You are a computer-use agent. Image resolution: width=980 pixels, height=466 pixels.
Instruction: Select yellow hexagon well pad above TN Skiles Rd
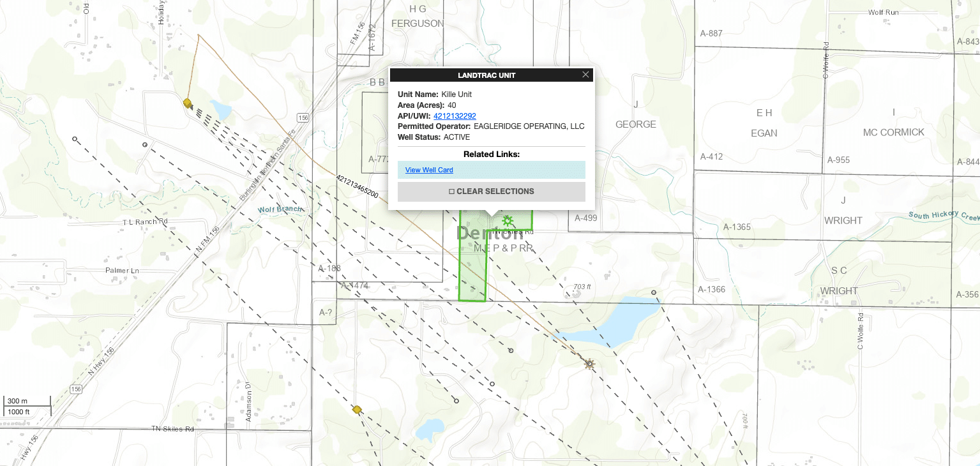[358, 409]
